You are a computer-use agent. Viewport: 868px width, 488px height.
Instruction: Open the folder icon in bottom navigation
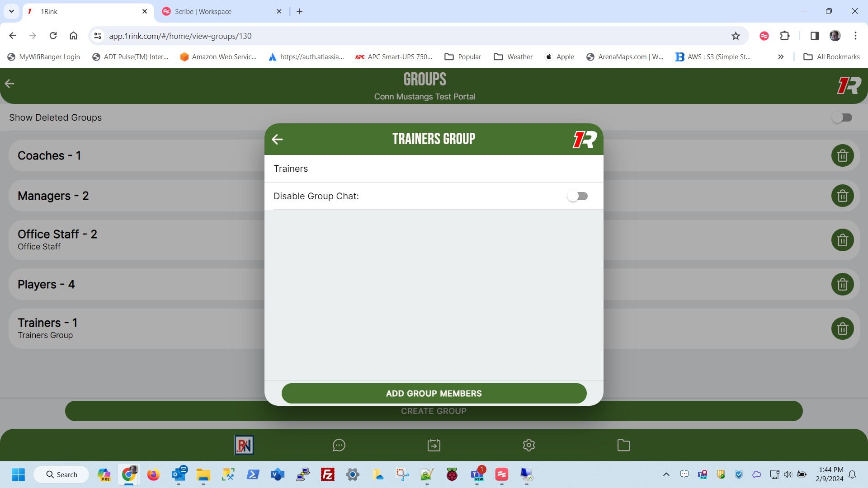pos(623,446)
